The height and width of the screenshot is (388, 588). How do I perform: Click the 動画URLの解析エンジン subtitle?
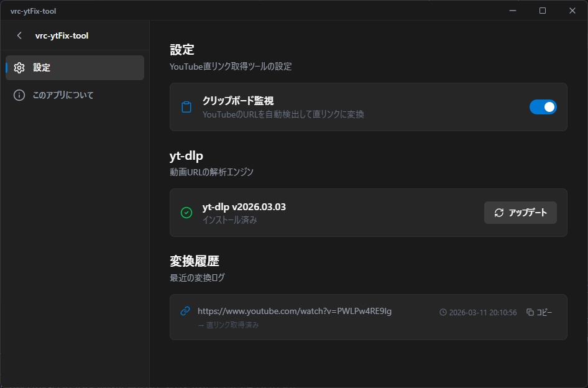(x=211, y=172)
